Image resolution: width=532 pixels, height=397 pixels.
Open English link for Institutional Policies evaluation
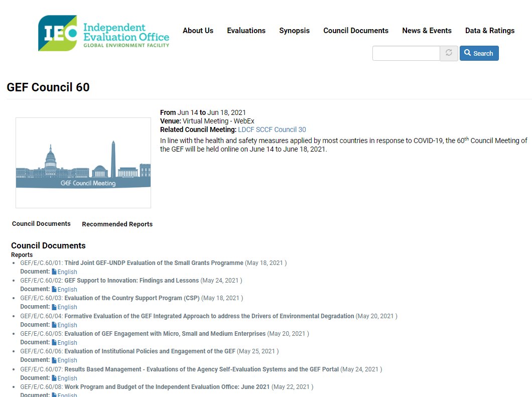(67, 360)
